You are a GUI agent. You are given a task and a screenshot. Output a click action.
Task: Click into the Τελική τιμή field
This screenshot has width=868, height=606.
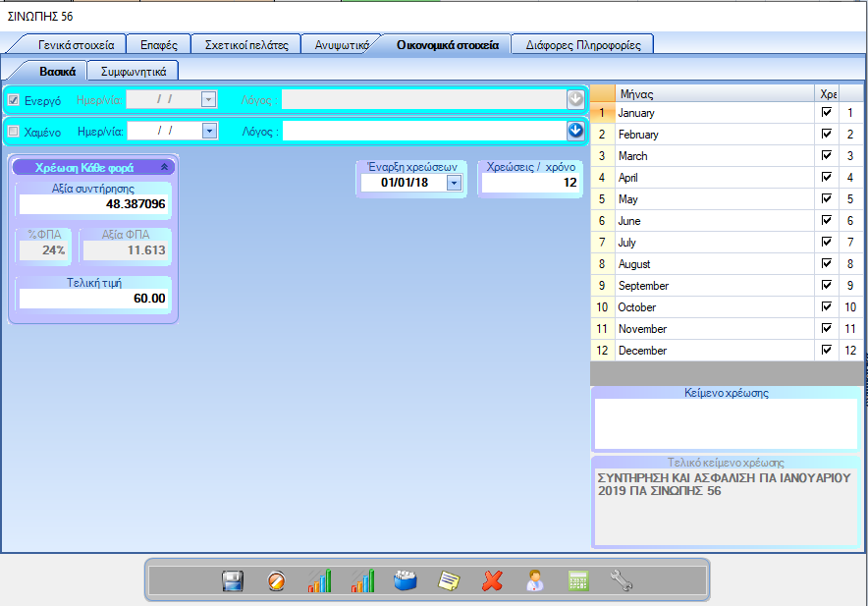[94, 299]
